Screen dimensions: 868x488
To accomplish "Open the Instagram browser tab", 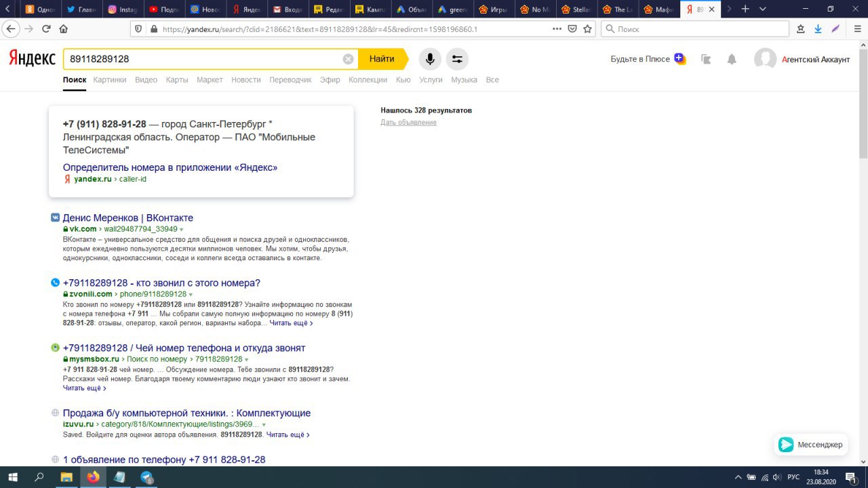I will click(x=122, y=9).
